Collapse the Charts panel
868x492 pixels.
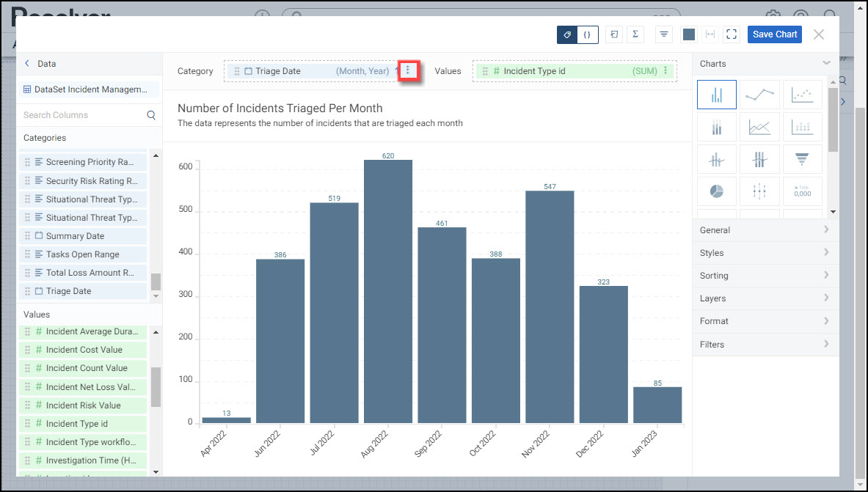(x=827, y=64)
